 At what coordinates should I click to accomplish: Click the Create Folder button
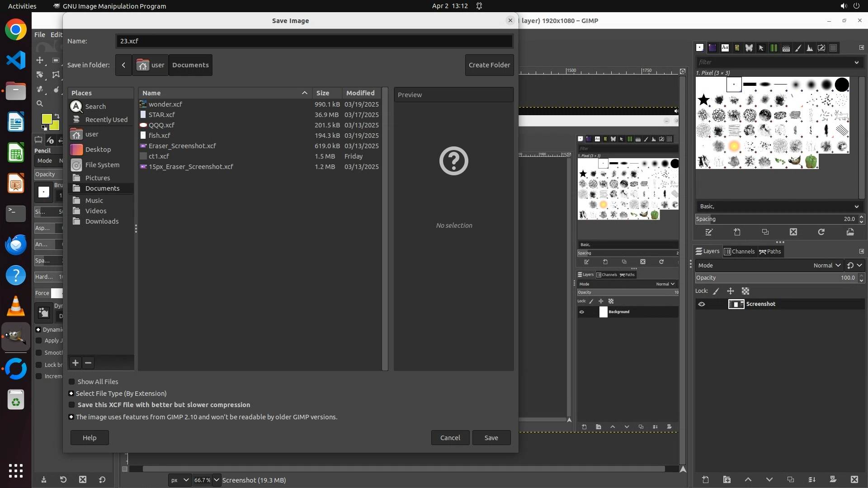point(489,65)
